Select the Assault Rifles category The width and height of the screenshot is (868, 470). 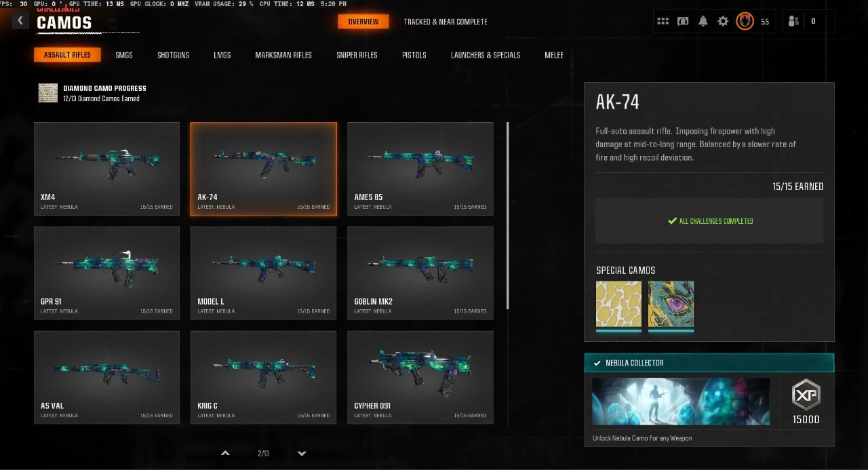pos(67,55)
